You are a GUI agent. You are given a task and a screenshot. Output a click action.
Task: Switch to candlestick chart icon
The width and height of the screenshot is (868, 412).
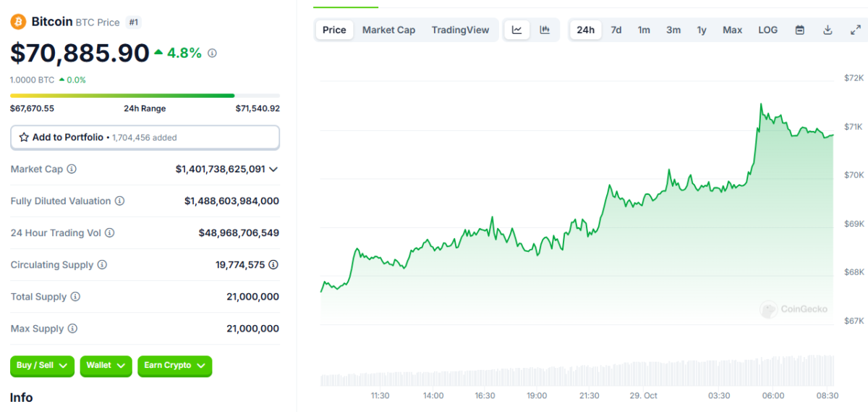coord(545,30)
